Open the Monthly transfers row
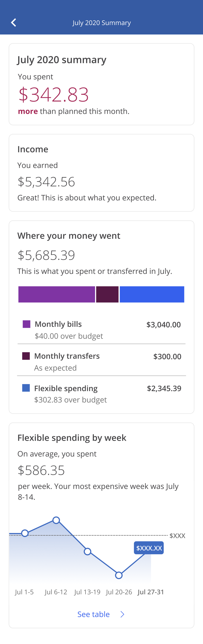 click(x=101, y=362)
